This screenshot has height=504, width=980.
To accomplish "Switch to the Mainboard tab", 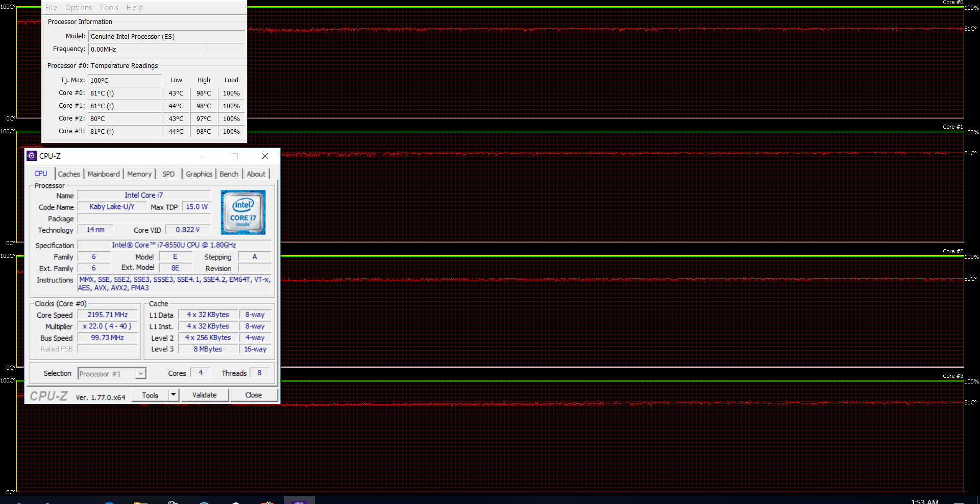I will [104, 174].
